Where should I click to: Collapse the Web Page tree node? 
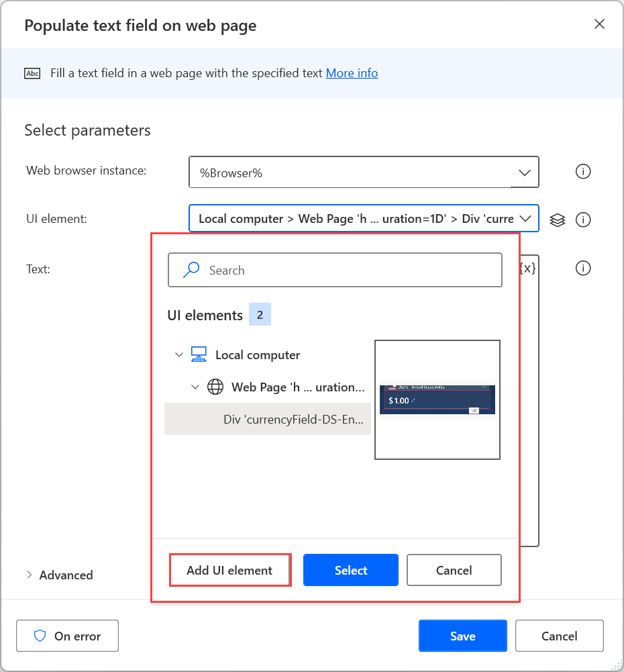(195, 387)
